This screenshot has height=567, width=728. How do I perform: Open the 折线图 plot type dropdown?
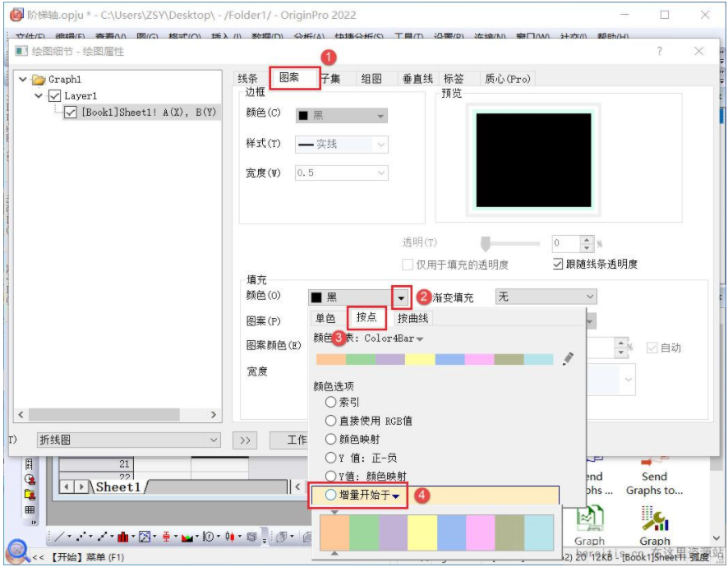click(128, 440)
